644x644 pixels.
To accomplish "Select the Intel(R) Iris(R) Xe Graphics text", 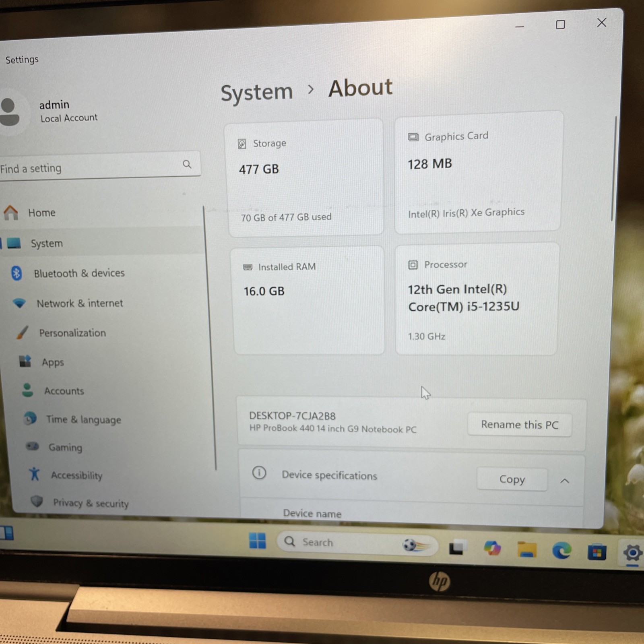I will [466, 213].
